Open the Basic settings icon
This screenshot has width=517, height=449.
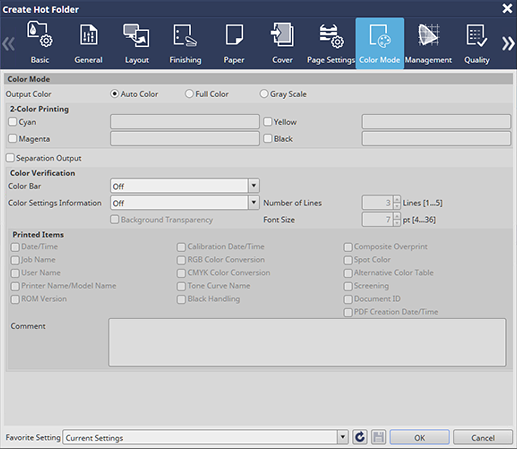coord(40,35)
